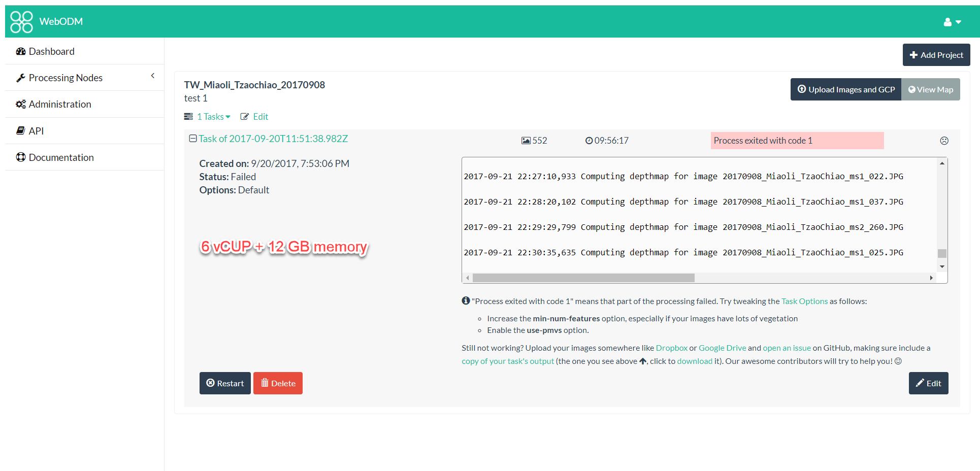
Task: Restart the failed task
Action: pyautogui.click(x=225, y=383)
